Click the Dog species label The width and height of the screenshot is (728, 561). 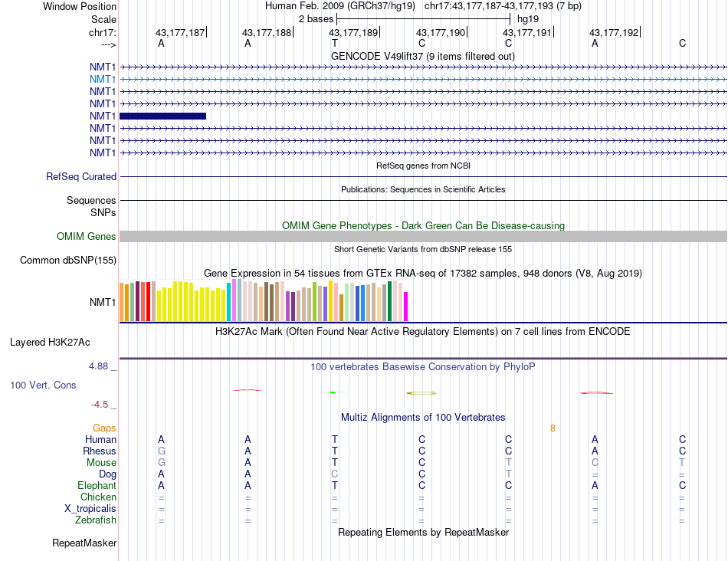coord(107,474)
